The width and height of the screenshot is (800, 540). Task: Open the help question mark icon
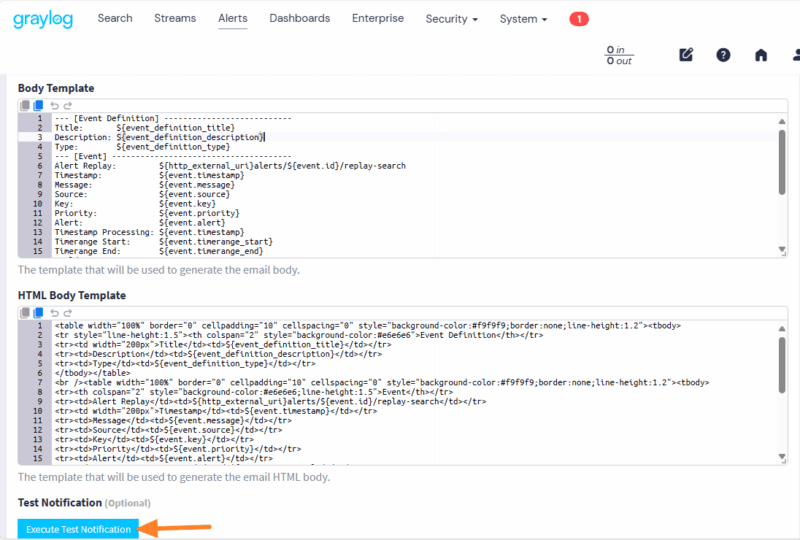tap(723, 55)
